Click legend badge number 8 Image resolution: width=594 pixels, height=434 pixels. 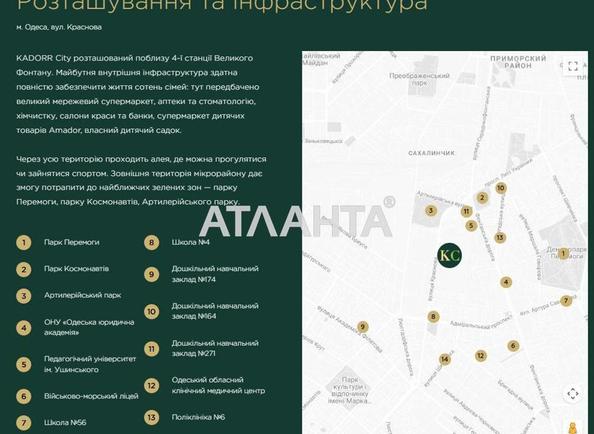tap(151, 242)
